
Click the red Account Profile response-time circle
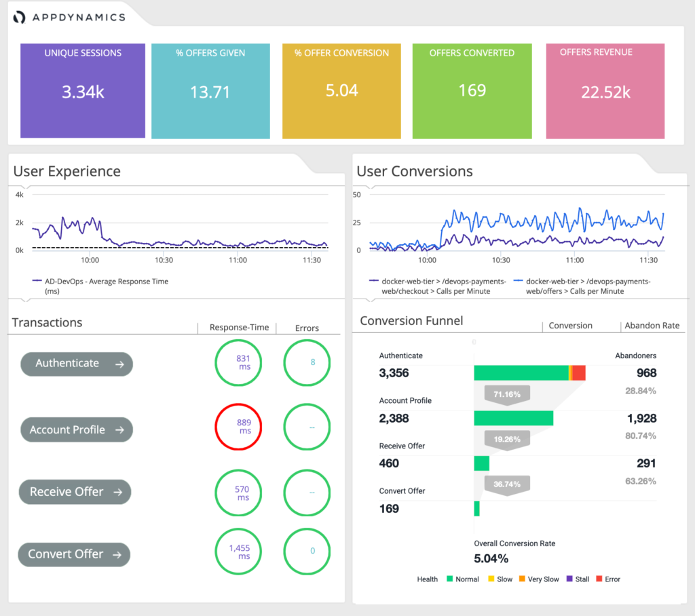pyautogui.click(x=244, y=427)
